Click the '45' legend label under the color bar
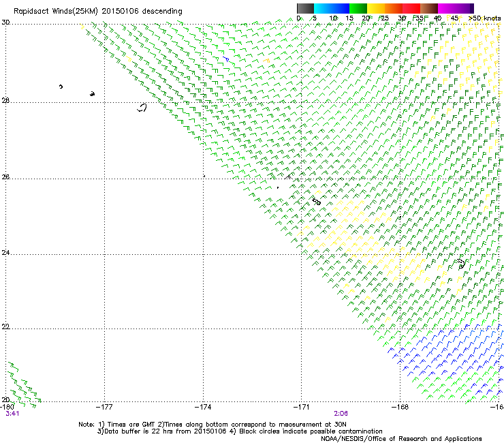Viewport: 504px width, 443px height. coord(454,18)
